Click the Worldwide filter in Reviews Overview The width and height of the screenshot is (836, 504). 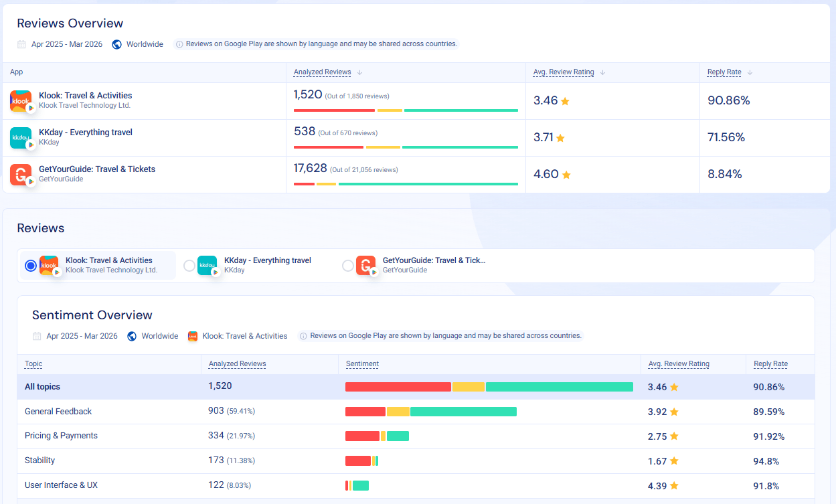[145, 44]
